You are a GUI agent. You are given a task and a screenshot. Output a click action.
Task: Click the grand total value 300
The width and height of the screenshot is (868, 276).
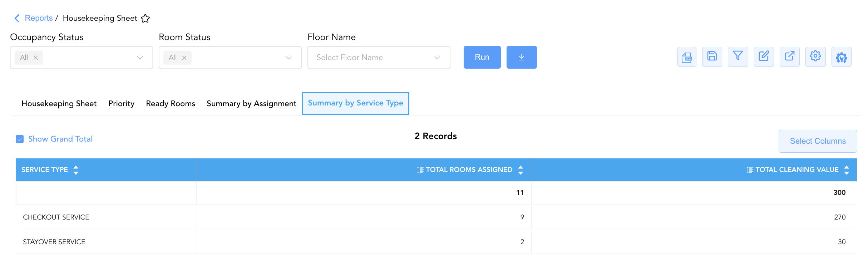click(839, 193)
